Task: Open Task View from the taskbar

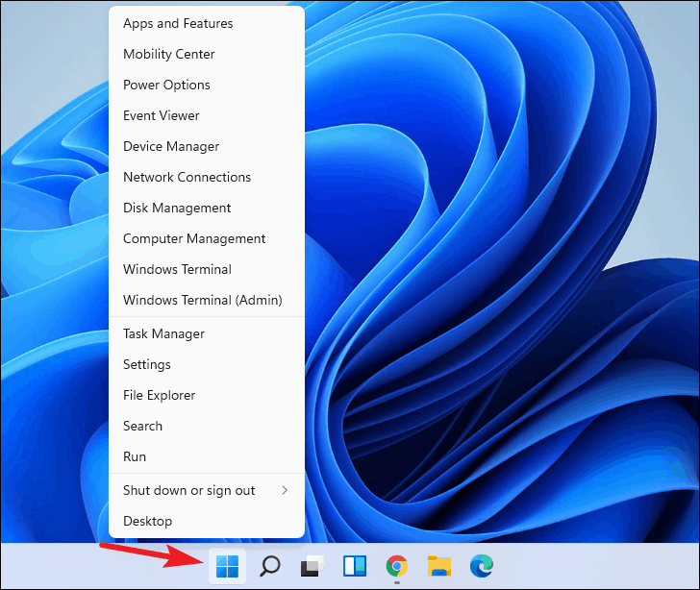Action: tap(312, 567)
